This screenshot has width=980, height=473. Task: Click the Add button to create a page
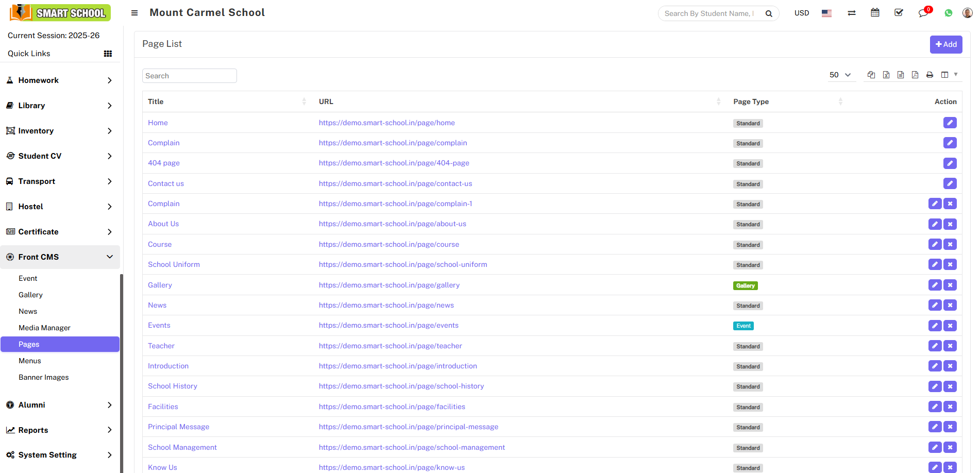click(x=946, y=44)
